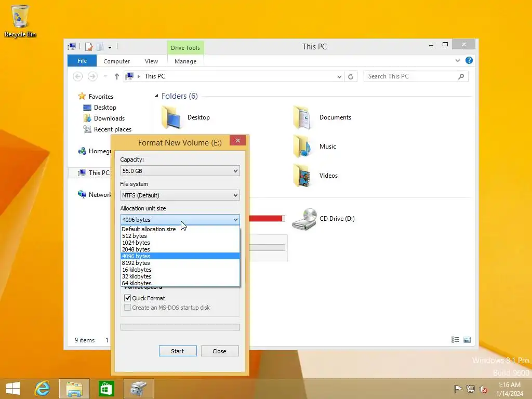Choose 4096 bytes allocation option
Screen dimensions: 532x399
tap(180, 256)
